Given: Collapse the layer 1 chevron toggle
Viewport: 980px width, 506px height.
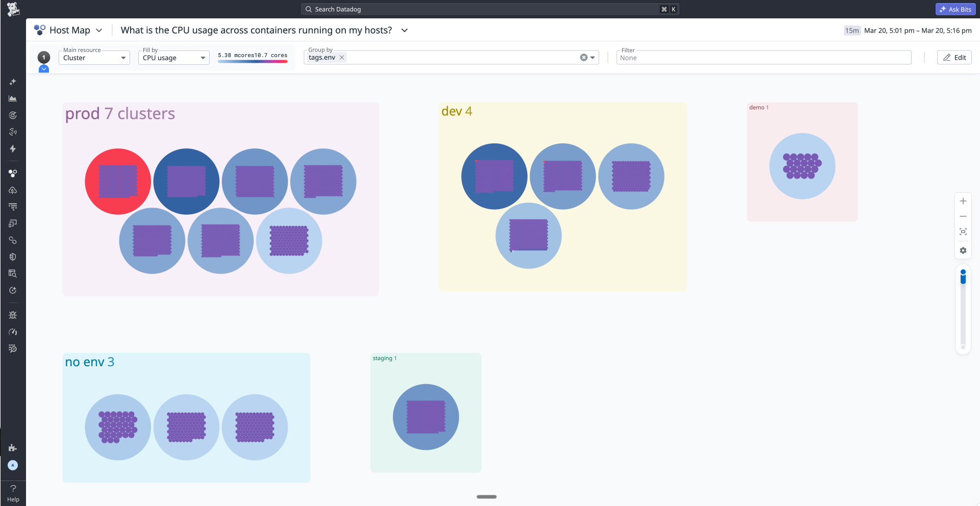Looking at the screenshot, I should (44, 69).
